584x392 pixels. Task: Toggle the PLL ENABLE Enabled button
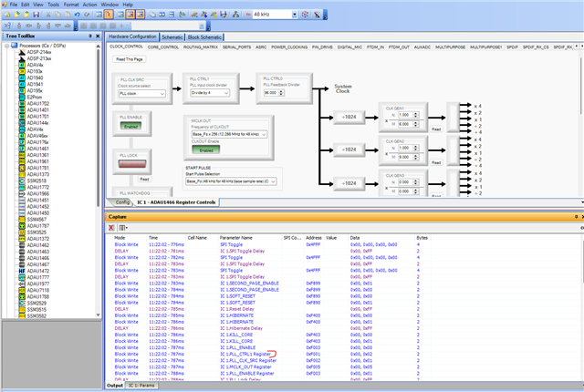click(x=130, y=127)
